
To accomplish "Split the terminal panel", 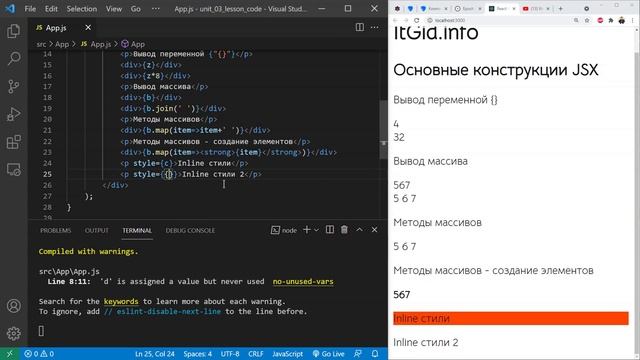I will (x=330, y=230).
